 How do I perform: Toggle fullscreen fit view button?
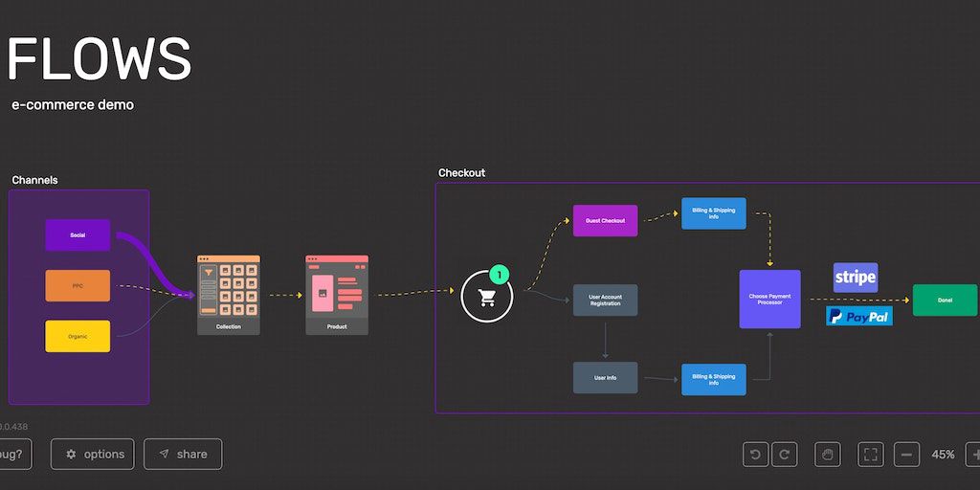(871, 455)
